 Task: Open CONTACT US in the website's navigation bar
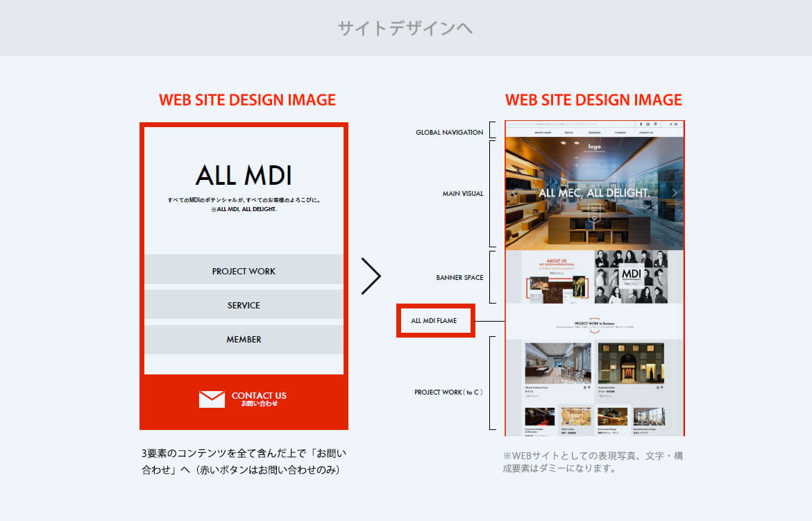(645, 133)
